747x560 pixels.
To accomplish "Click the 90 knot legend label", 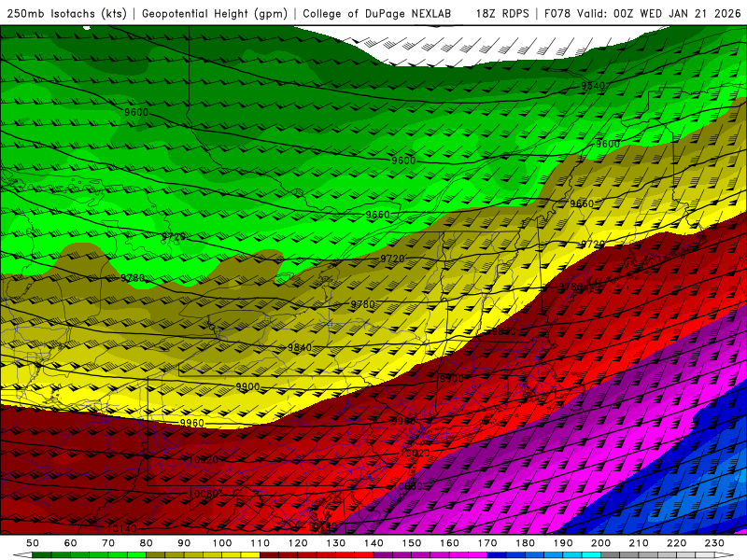I will pyautogui.click(x=184, y=543).
